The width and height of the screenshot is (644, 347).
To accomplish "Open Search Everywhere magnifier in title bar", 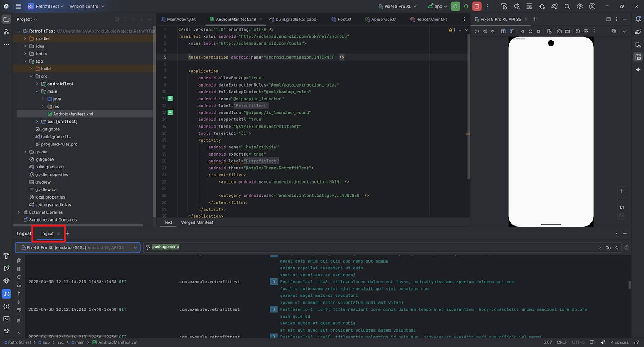I will click(567, 6).
